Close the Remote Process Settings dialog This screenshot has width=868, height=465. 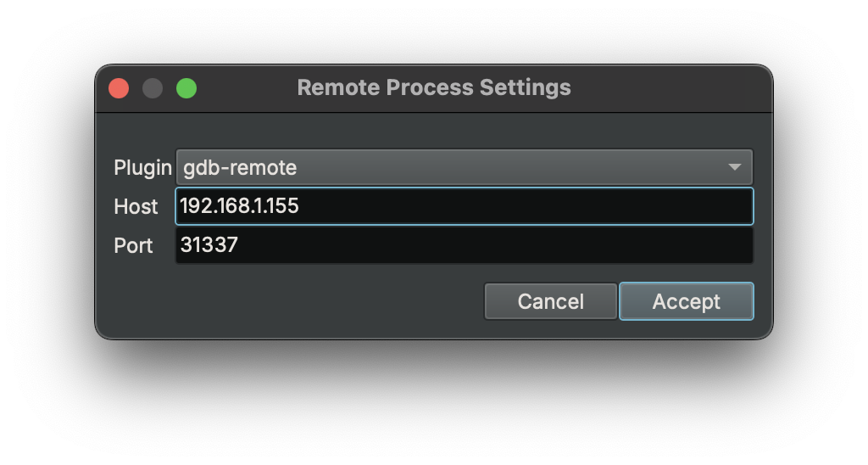(x=119, y=88)
